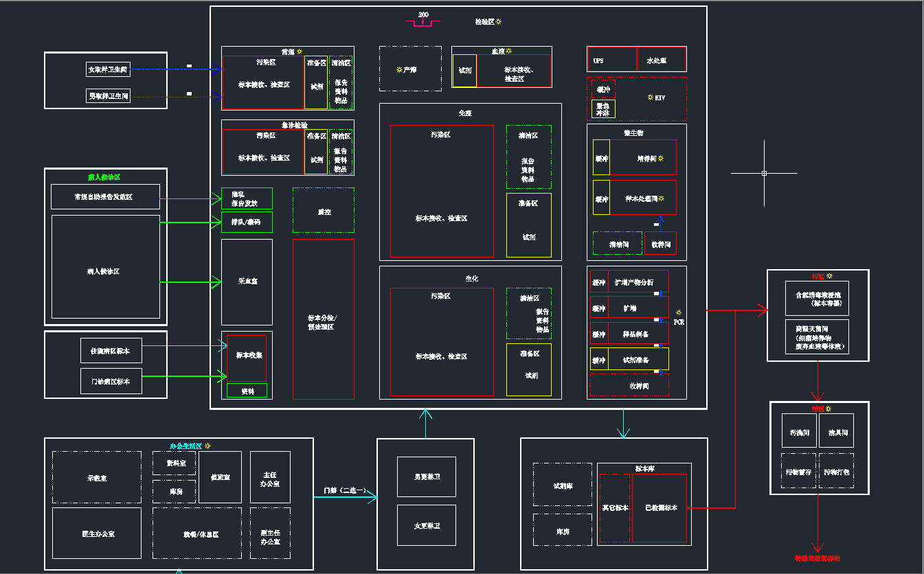Click the 污物暂存 dashed box label
Image resolution: width=924 pixels, height=574 pixels.
pos(799,472)
